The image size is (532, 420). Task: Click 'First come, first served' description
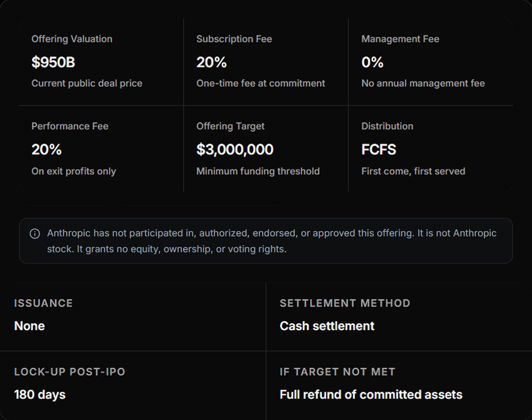(x=413, y=171)
